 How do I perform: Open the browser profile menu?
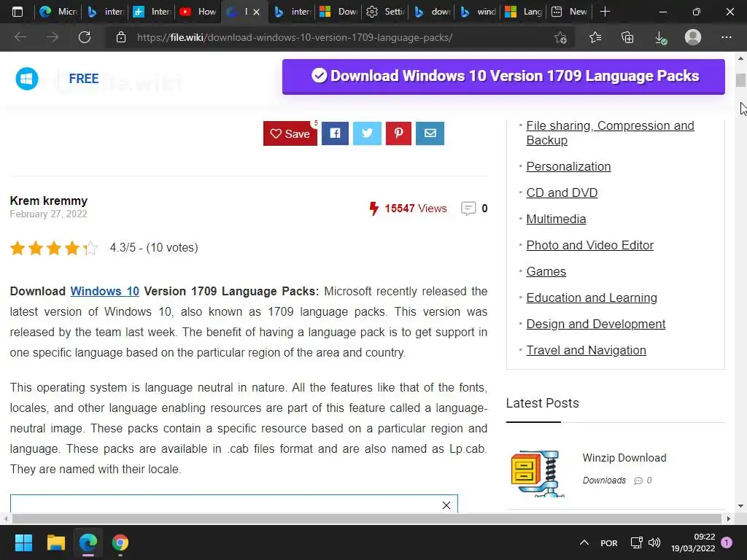[x=693, y=37]
